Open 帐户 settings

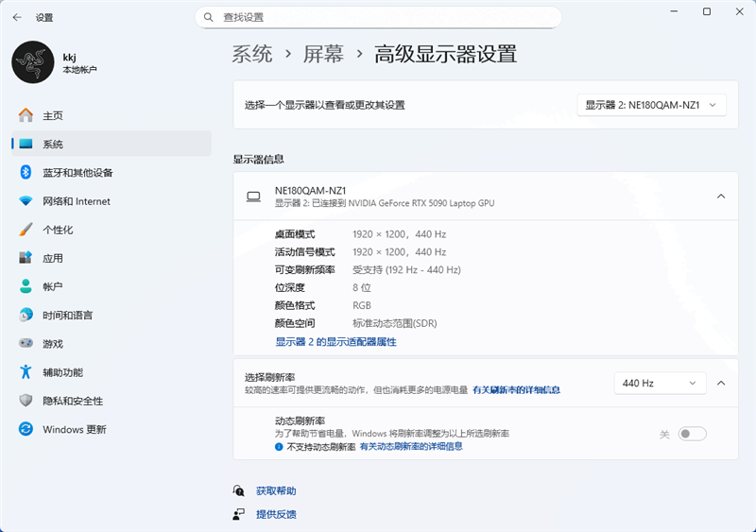(x=112, y=286)
